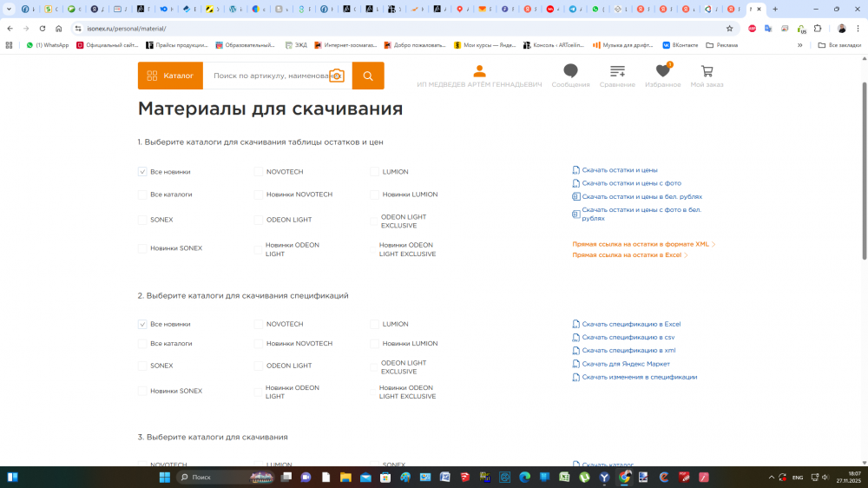Open the tab search dropdown chevron

pos(9,9)
